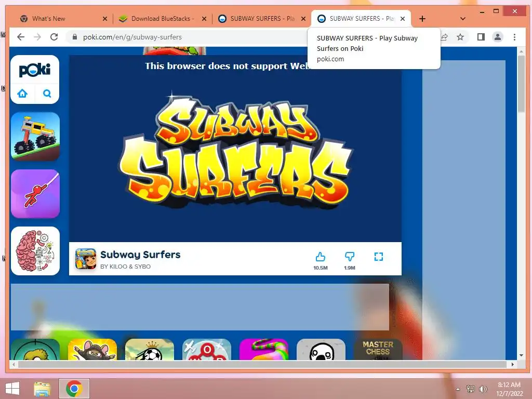
Task: Click the Subway Surfers small app icon
Action: tap(86, 259)
